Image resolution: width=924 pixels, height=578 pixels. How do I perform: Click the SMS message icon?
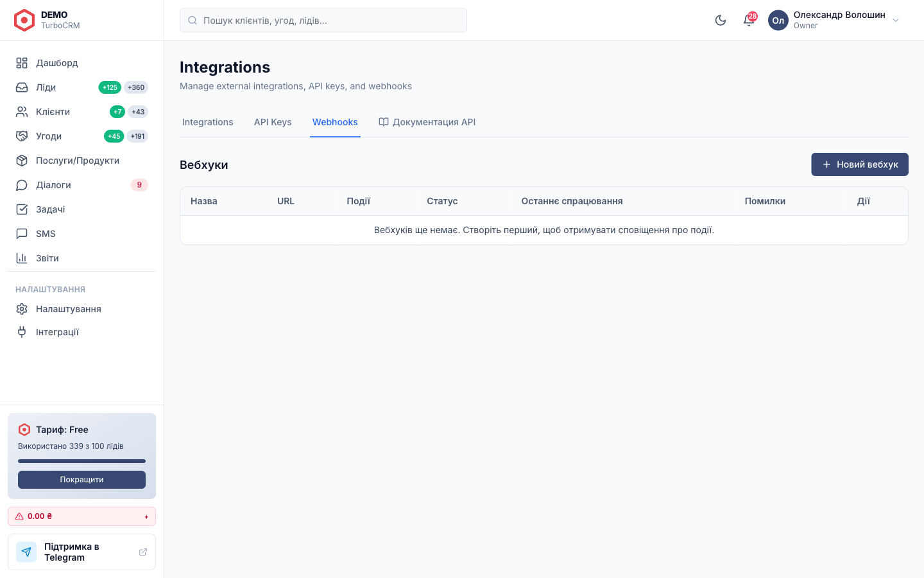point(22,234)
